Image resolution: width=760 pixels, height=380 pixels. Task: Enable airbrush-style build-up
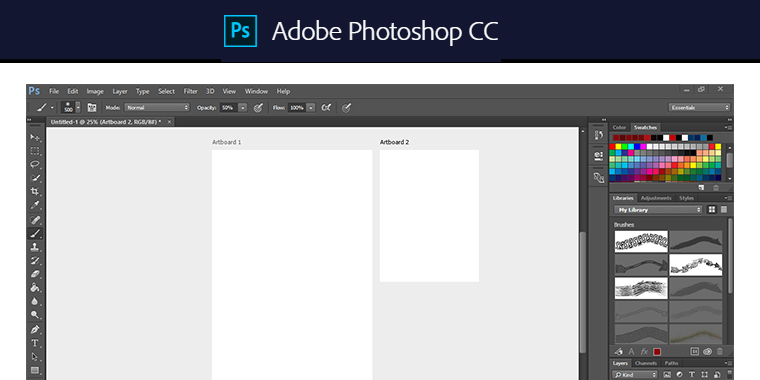(x=327, y=108)
